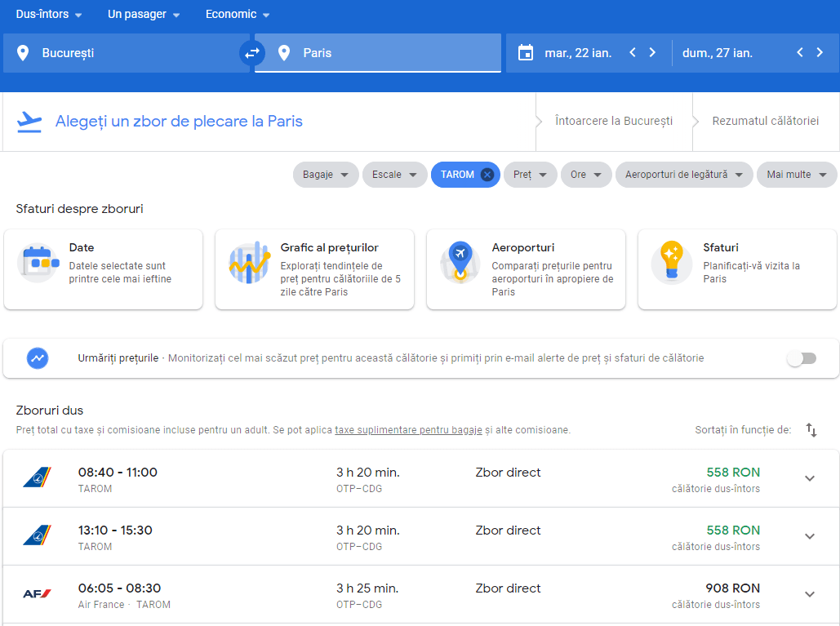Go to next return date
Screen dimensions: 840x626
click(x=820, y=52)
